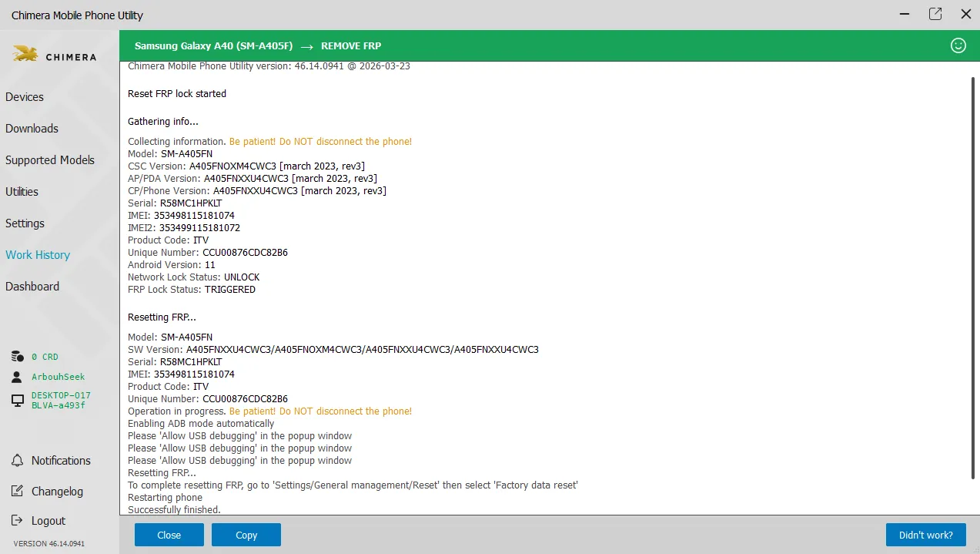This screenshot has width=980, height=554.
Task: Click the Notifications bell icon
Action: point(17,461)
